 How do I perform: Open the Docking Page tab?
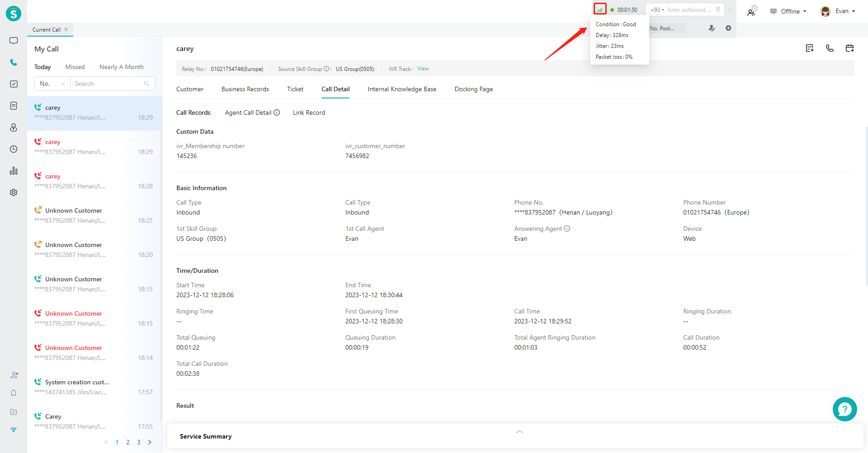tap(474, 89)
